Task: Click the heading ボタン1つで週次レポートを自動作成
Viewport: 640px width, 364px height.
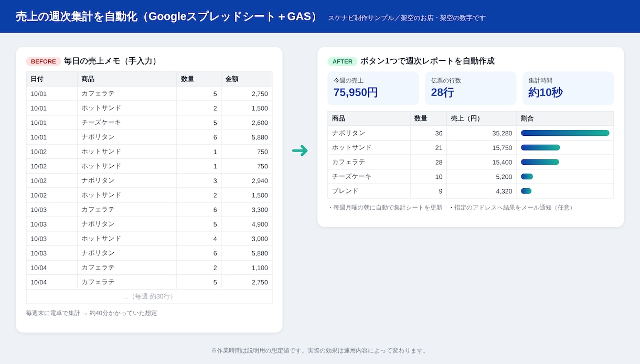Action: coord(428,61)
